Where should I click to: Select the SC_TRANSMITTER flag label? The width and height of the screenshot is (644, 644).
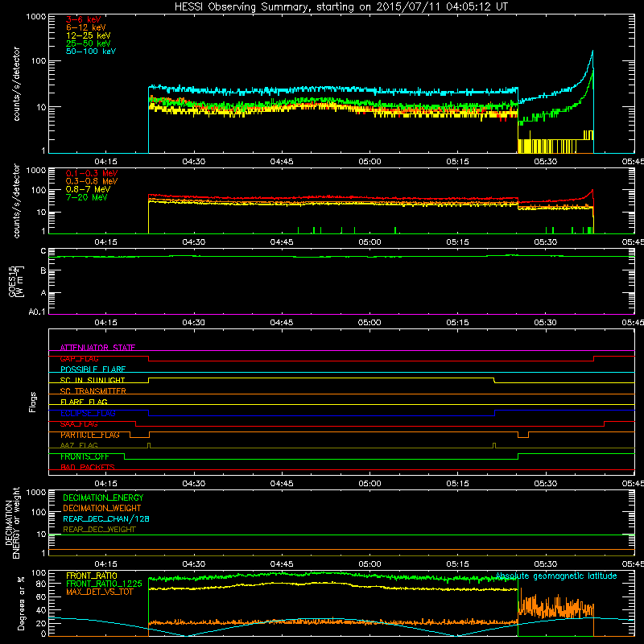(x=93, y=391)
